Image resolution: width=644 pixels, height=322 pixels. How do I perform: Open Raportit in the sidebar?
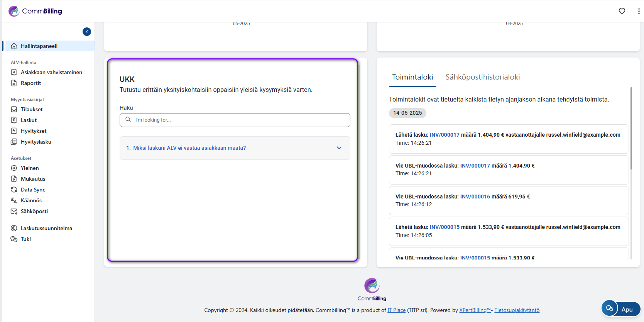(x=31, y=83)
